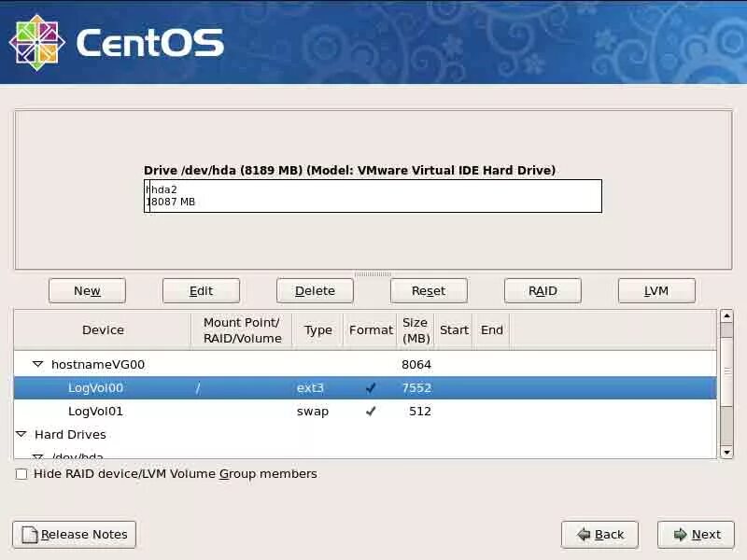This screenshot has height=560, width=747.
Task: Click the Start column header
Action: (x=454, y=330)
